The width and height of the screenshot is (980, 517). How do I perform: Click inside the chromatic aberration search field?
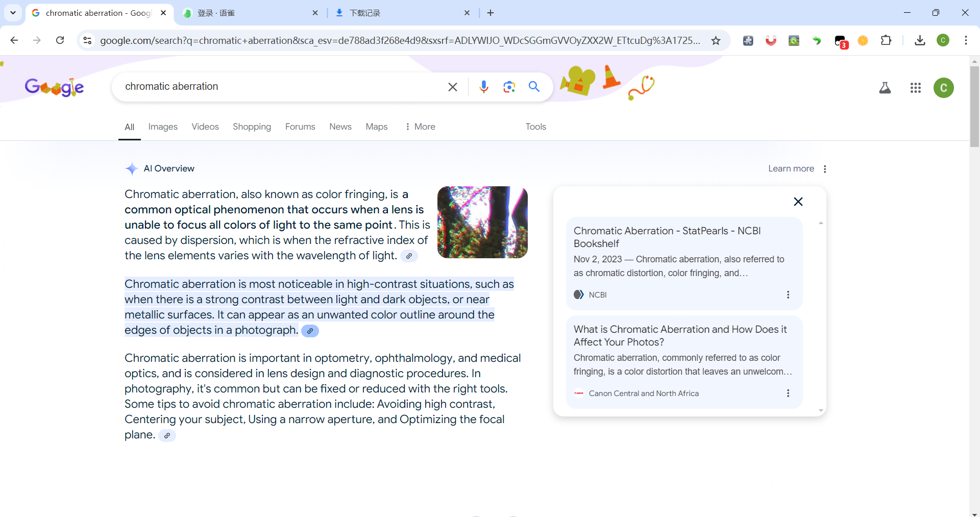[281, 87]
